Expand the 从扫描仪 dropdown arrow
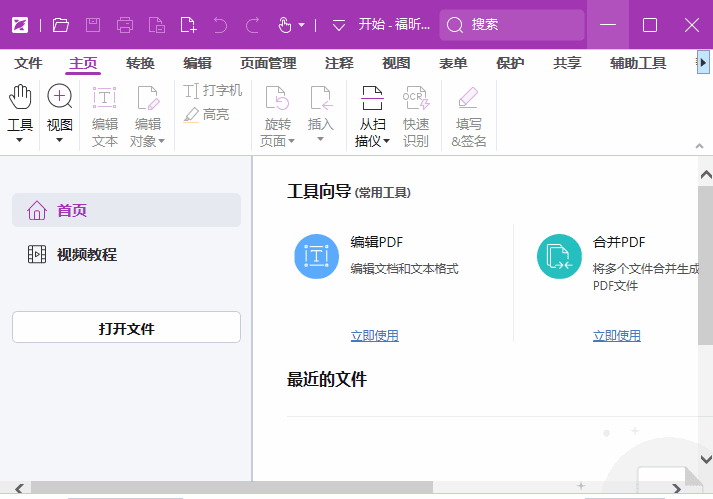The width and height of the screenshot is (713, 499). pyautogui.click(x=387, y=141)
